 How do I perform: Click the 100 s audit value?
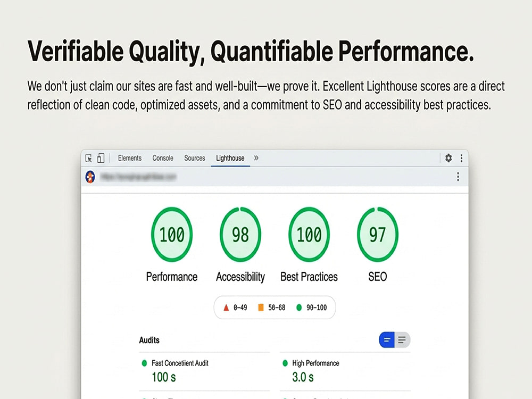163,377
